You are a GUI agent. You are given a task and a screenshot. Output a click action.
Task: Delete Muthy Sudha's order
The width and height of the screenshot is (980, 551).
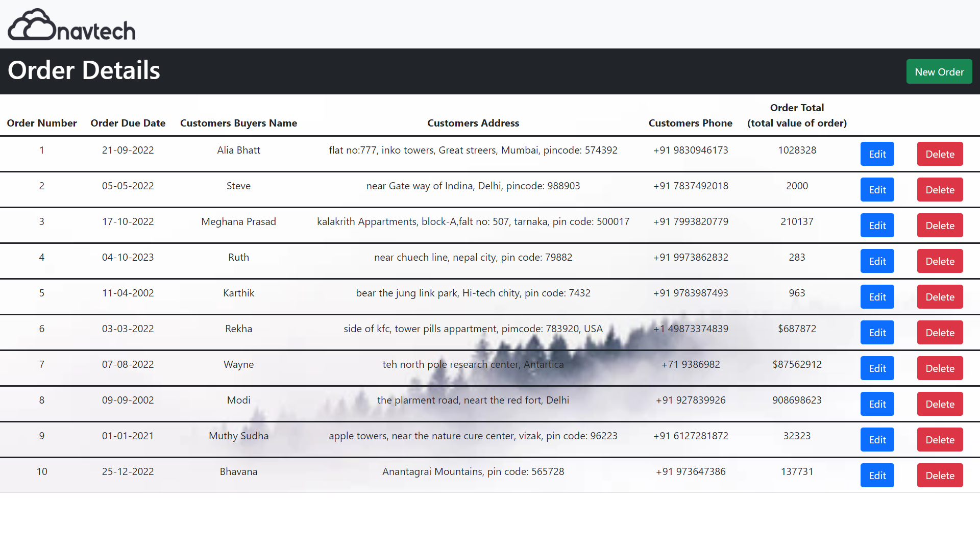[x=939, y=440]
